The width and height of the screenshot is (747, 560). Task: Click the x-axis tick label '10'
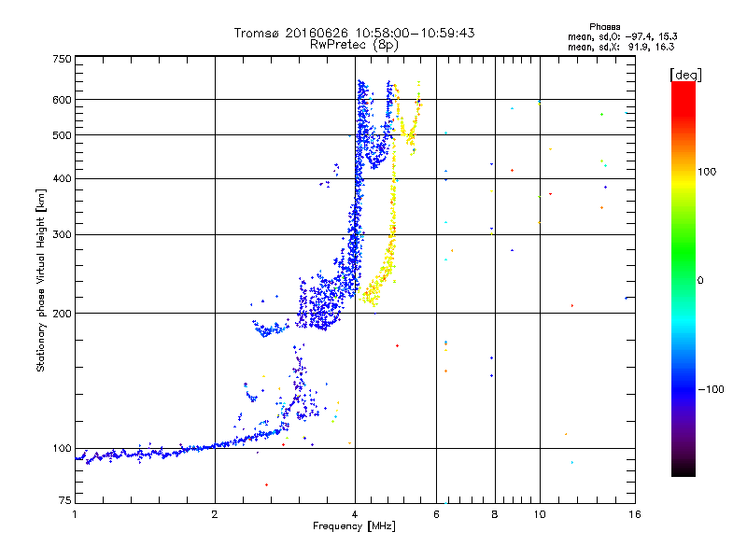pyautogui.click(x=540, y=514)
